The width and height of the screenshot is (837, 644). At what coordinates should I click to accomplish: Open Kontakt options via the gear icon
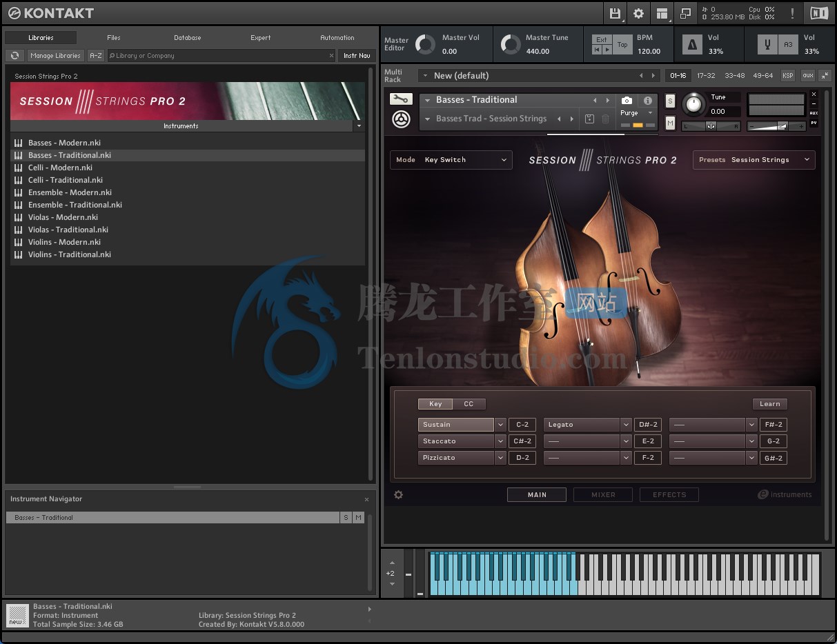pos(638,13)
